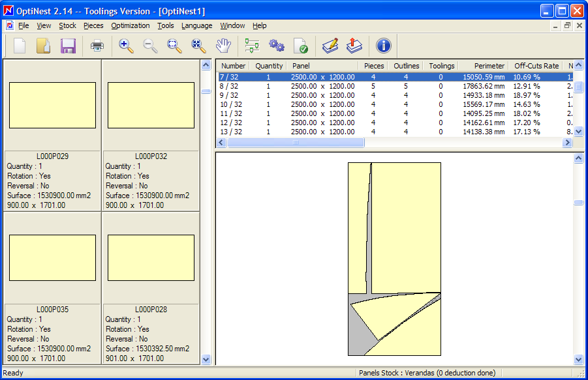Select the 7 / 32 panel row
This screenshot has width=588, height=380.
pyautogui.click(x=395, y=77)
